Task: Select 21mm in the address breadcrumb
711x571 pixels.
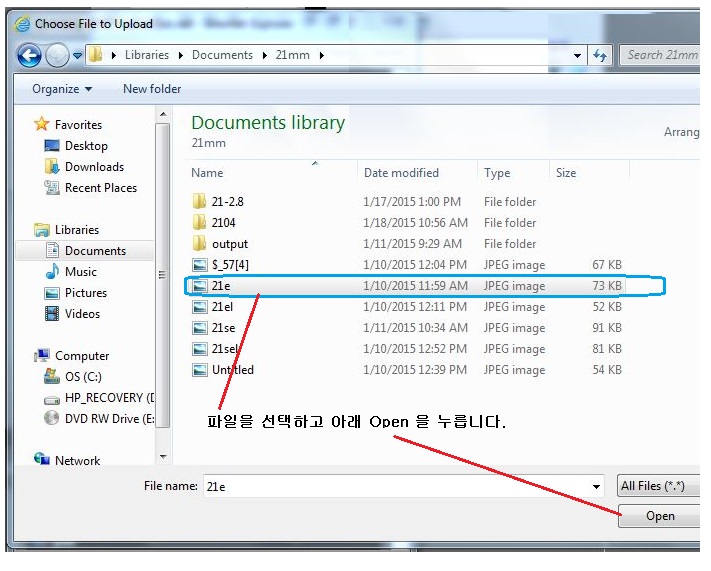Action: pyautogui.click(x=292, y=55)
